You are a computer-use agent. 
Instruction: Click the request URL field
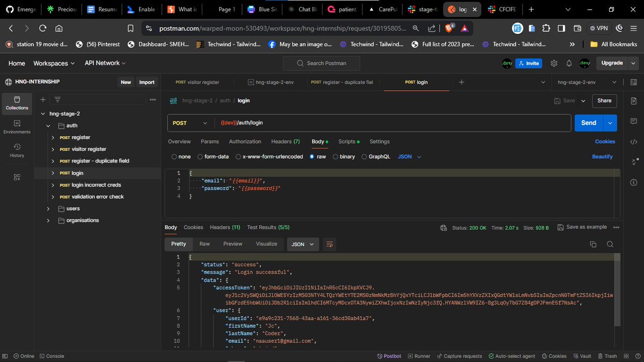click(x=392, y=123)
